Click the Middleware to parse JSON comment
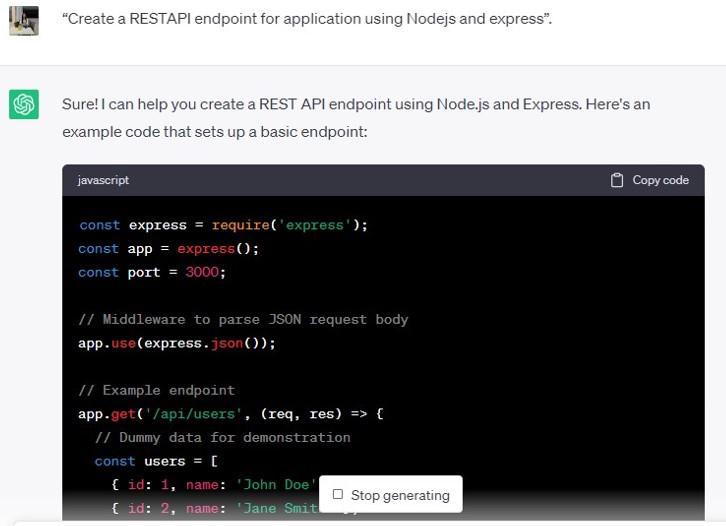This screenshot has height=526, width=726. tap(243, 319)
